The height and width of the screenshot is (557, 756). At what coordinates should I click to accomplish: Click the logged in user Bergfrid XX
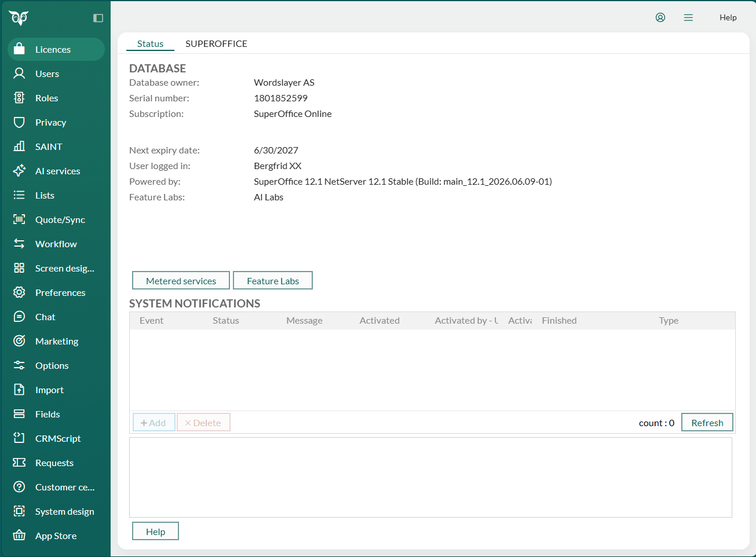click(x=277, y=166)
